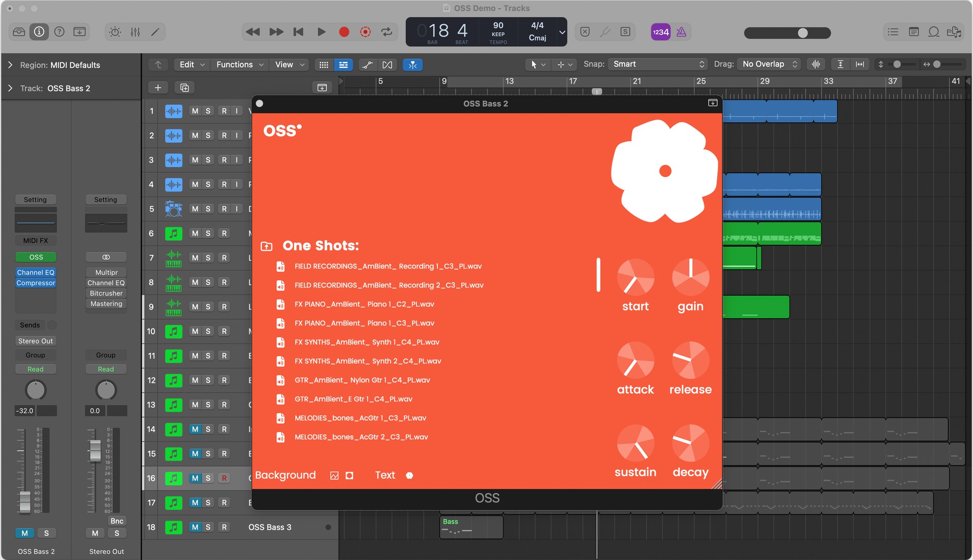This screenshot has height=560, width=973.
Task: Open the Drag dropdown set to No Overlap
Action: click(769, 64)
